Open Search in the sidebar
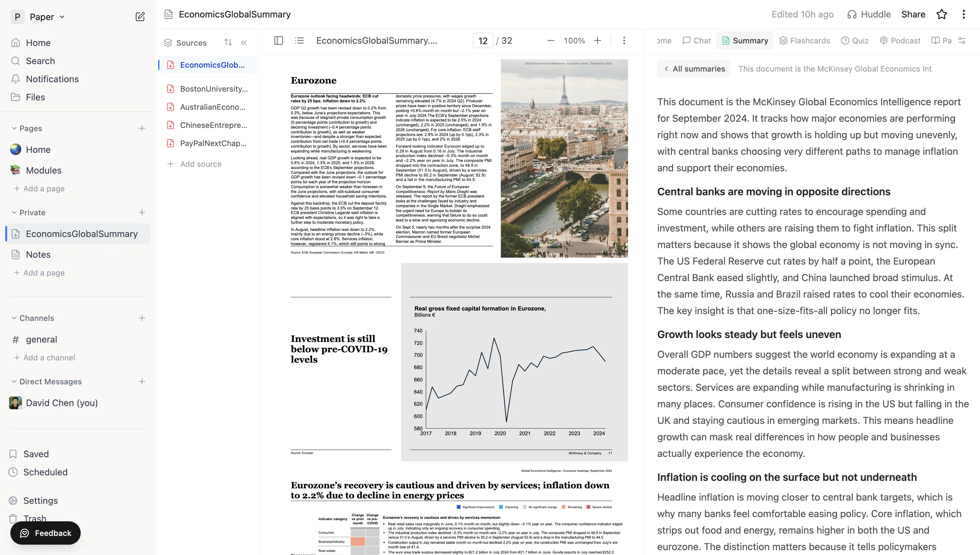 pyautogui.click(x=40, y=61)
